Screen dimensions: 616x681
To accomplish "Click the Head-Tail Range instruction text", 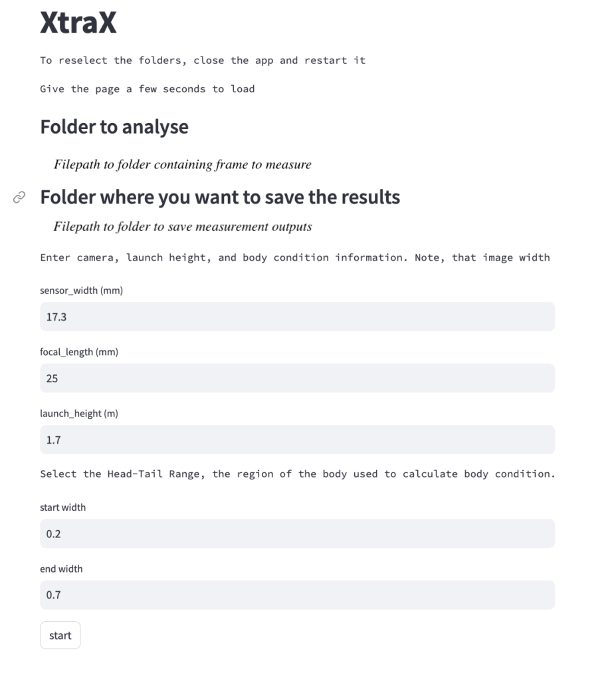I will [298, 474].
